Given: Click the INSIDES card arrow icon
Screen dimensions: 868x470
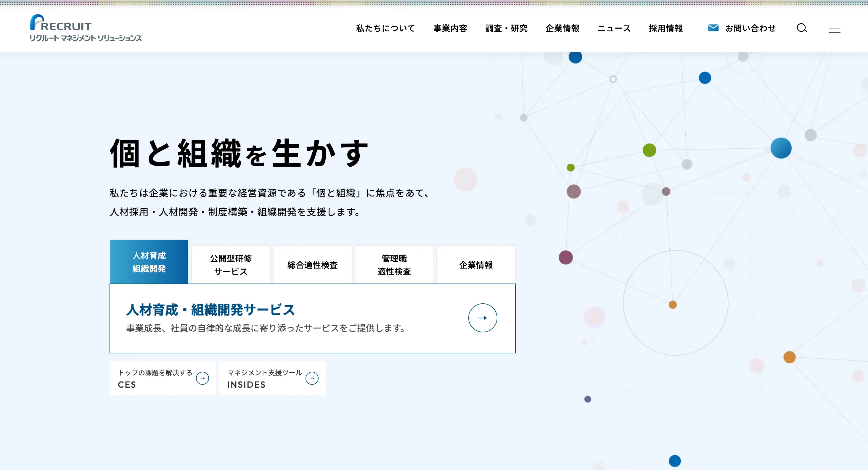Looking at the screenshot, I should coord(312,378).
